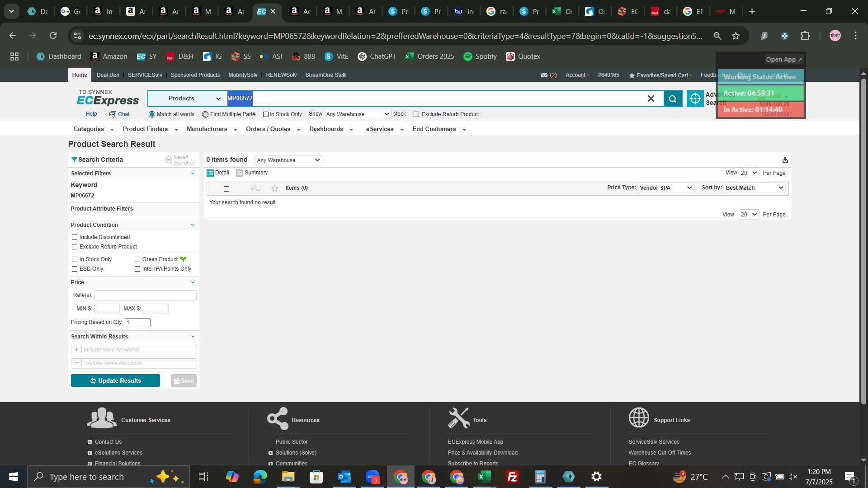Image resolution: width=868 pixels, height=488 pixels.
Task: Open Quotex bookmark
Action: pos(523,56)
